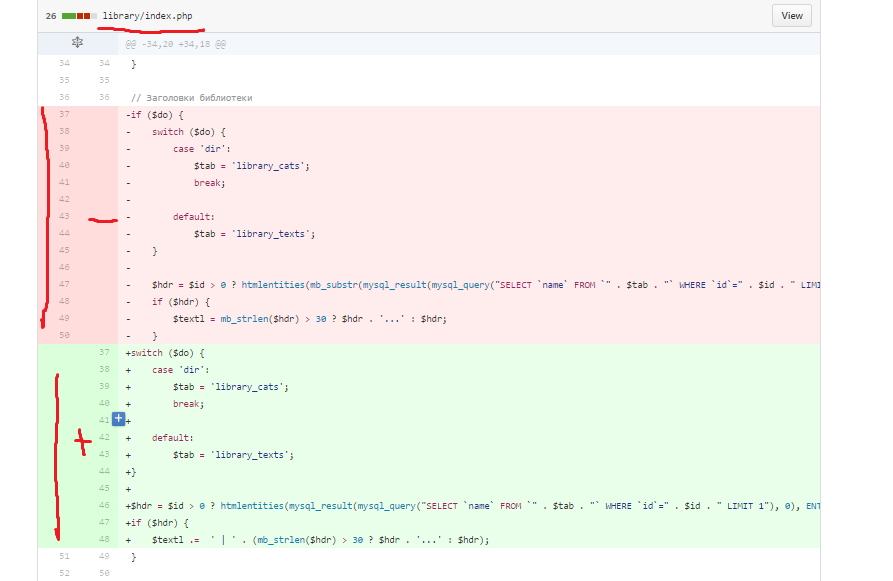Select deleted line number 37

(64, 115)
